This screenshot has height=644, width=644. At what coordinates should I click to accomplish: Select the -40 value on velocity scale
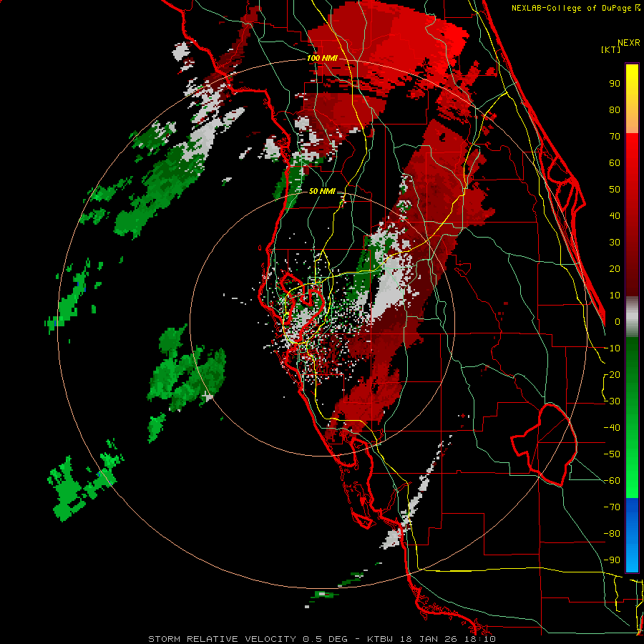click(612, 428)
